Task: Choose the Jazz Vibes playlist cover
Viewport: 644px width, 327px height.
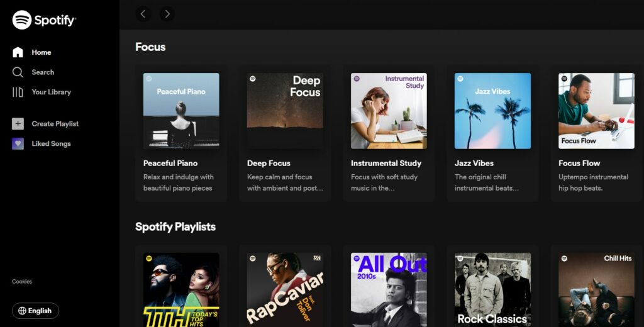Action: 492,111
